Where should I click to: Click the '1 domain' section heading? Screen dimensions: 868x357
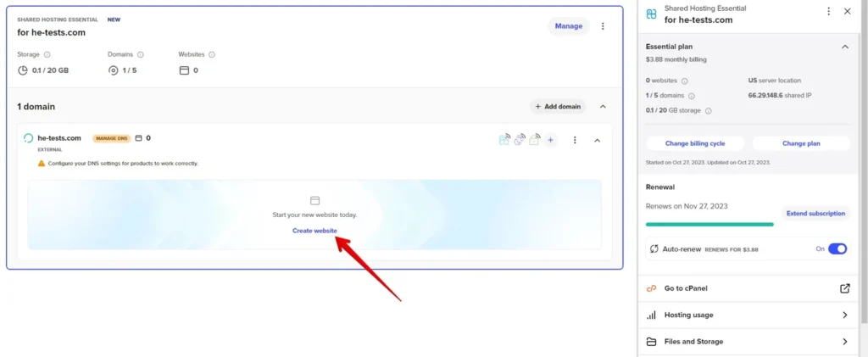tap(36, 106)
